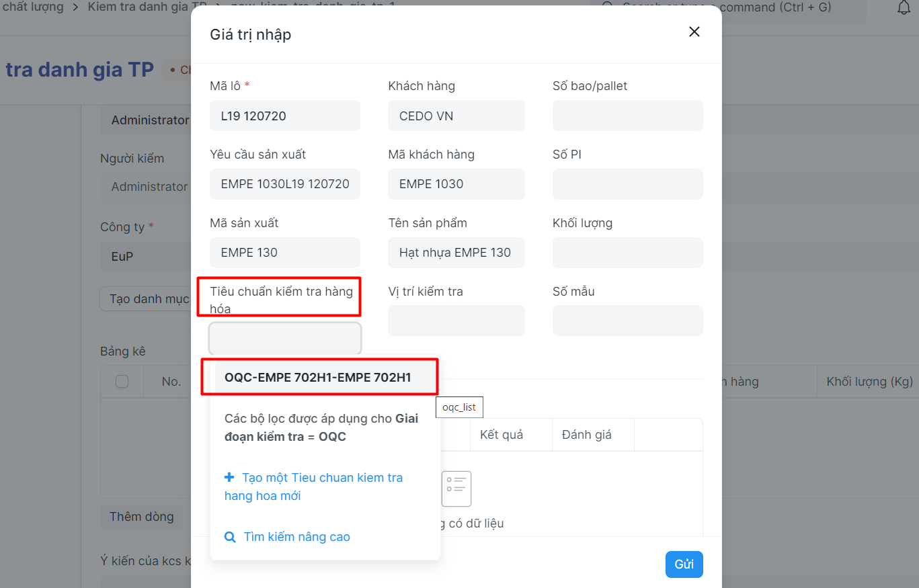Click the Thêm dòng button
This screenshot has width=919, height=588.
[x=141, y=516]
